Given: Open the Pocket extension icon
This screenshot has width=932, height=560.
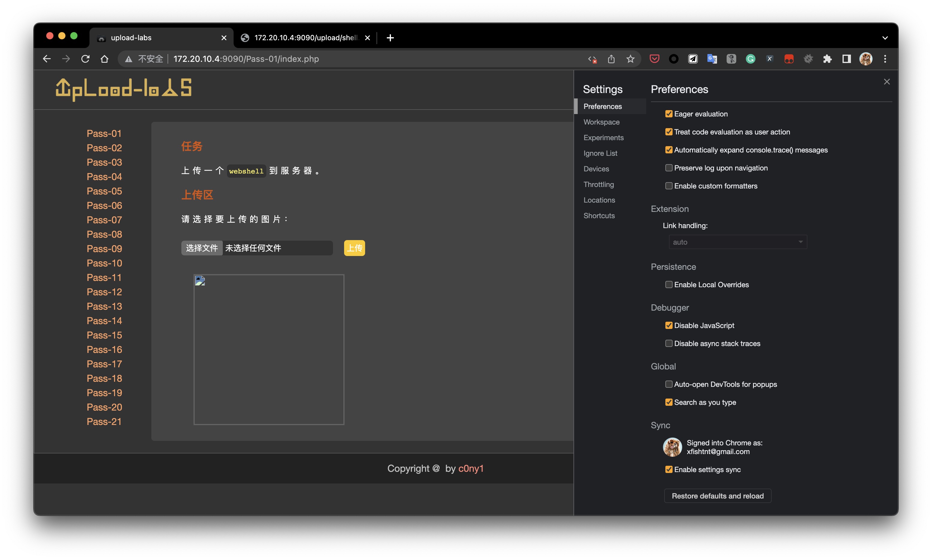Looking at the screenshot, I should pos(654,59).
